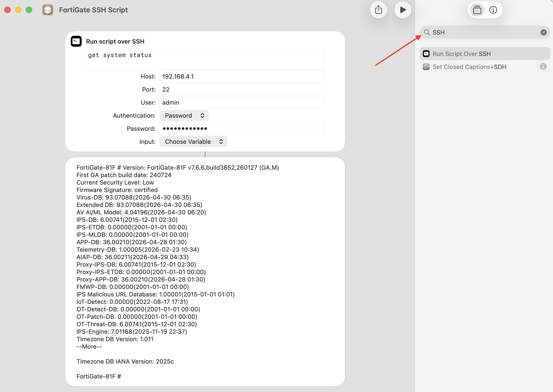Screen dimensions: 553x392
Task: Click the Run script over SSH action title
Action: tap(115, 41)
